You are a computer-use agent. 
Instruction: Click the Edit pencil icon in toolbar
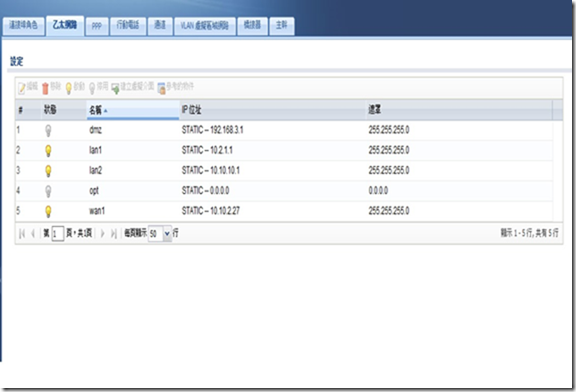point(22,88)
